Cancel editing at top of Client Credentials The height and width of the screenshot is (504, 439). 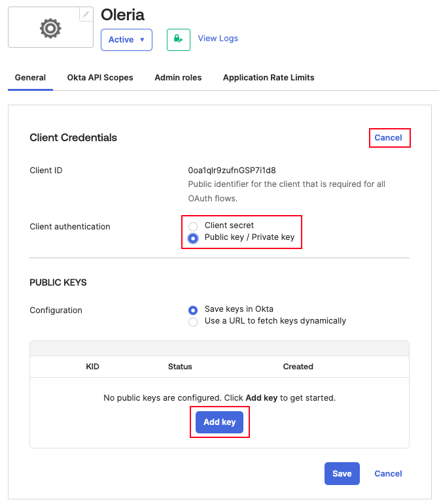click(388, 137)
